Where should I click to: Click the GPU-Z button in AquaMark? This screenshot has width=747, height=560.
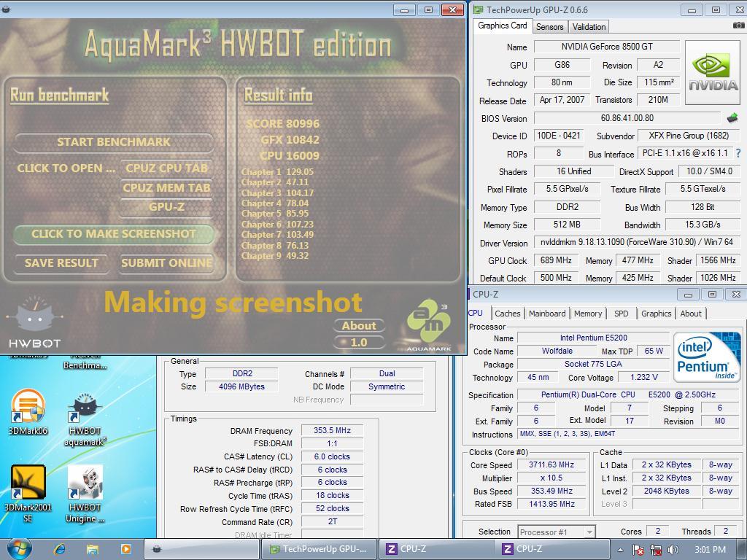(x=166, y=207)
